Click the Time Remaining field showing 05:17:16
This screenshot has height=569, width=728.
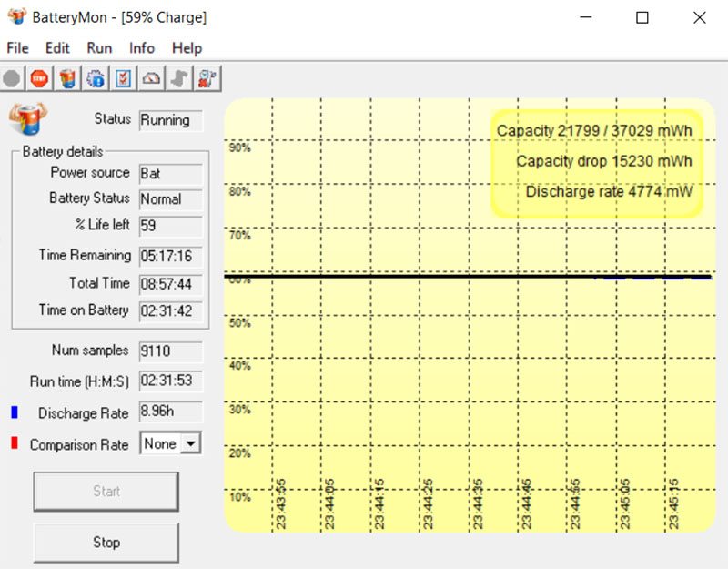[x=171, y=256]
